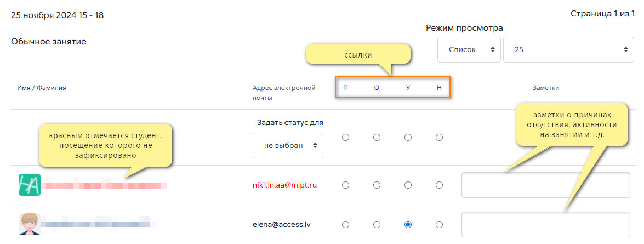Image resolution: width=644 pixels, height=244 pixels.
Task: Select Н radio for nikitin.aa@mipt.ru
Action: (439, 185)
